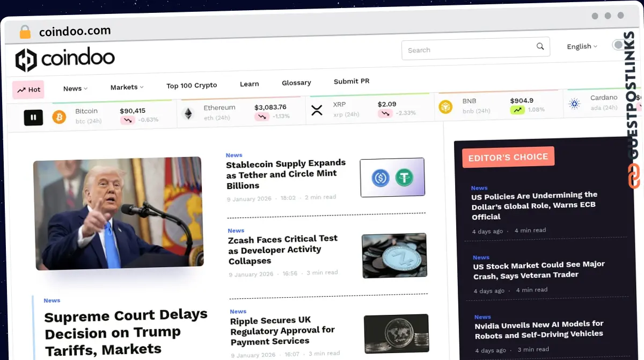Click News tag above Ripple article
The image size is (644, 360).
pos(238,311)
